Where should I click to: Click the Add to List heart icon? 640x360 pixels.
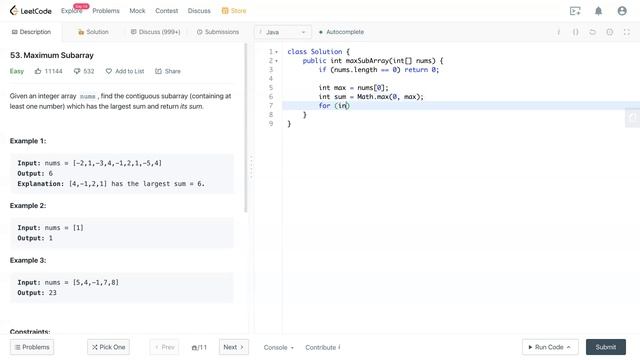click(109, 71)
